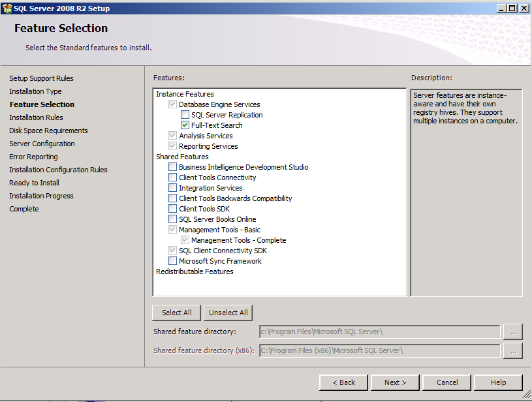
Task: Click the Unselect All button
Action: coord(228,313)
